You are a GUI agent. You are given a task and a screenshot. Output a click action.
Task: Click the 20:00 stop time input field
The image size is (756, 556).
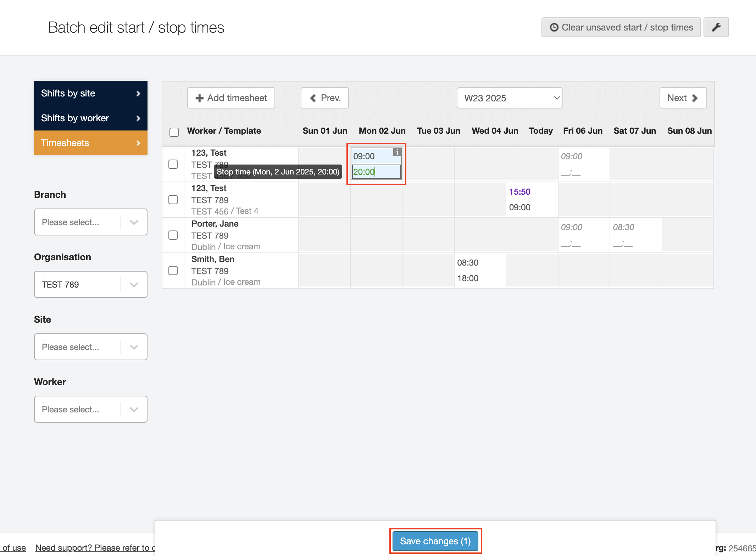tap(376, 172)
